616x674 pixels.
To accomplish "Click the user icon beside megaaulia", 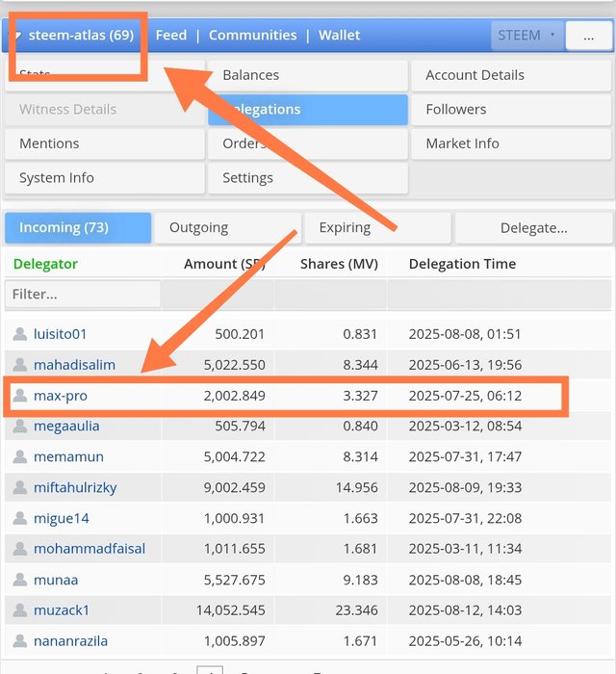I will [x=20, y=426].
